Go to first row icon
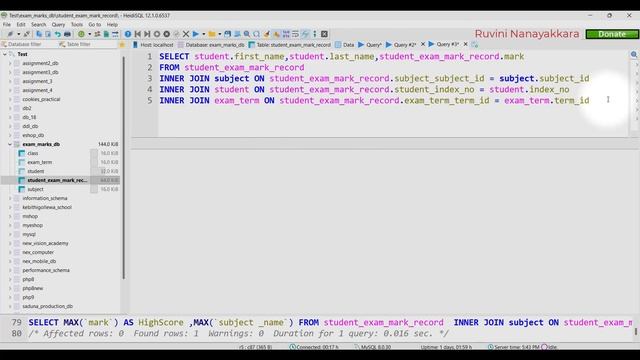Viewport: 640px width, 360px height. [138, 34]
